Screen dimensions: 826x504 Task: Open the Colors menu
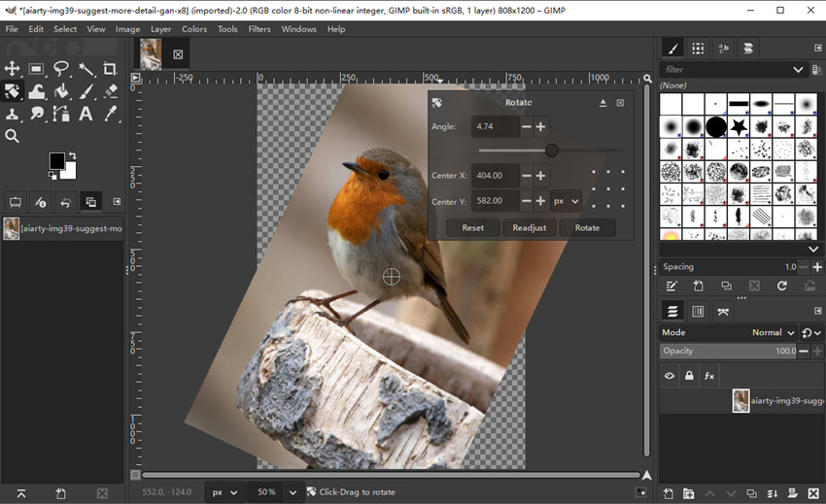click(194, 29)
